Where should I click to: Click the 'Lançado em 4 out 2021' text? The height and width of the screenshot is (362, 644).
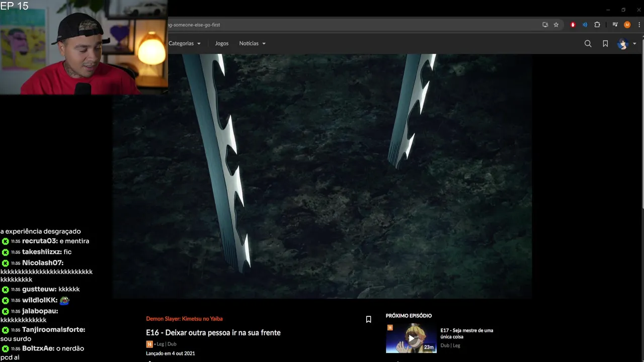[171, 353]
